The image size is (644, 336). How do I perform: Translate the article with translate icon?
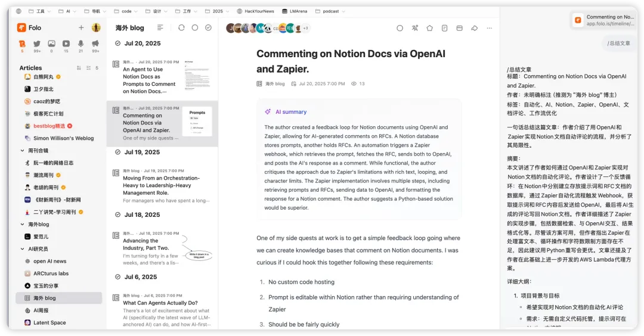414,28
